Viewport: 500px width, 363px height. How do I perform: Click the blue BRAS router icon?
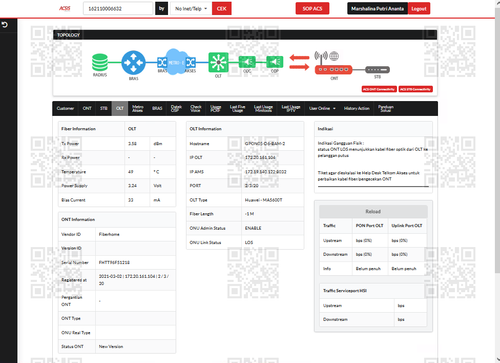pyautogui.click(x=133, y=63)
